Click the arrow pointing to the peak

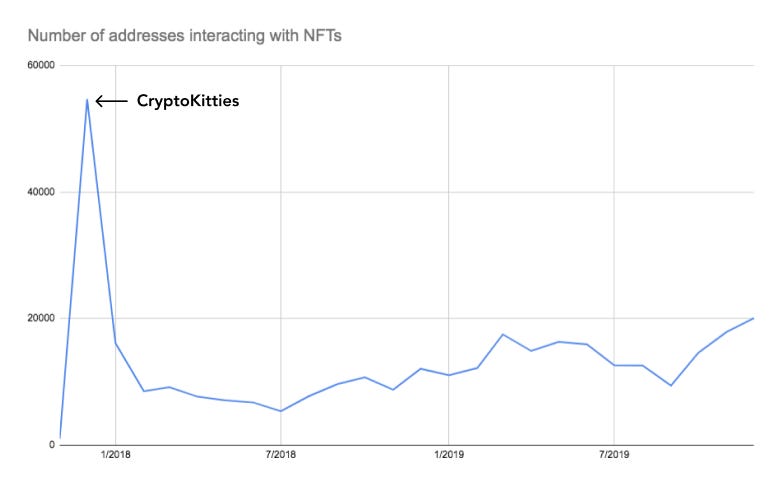[111, 102]
